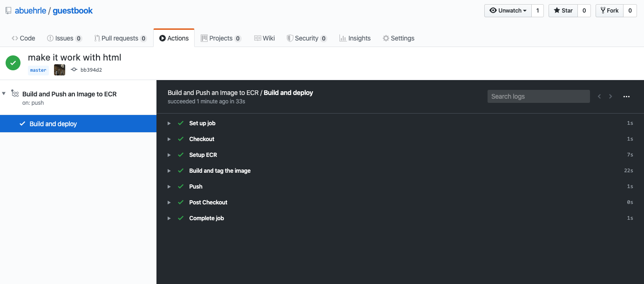Image resolution: width=644 pixels, height=284 pixels.
Task: Expand the Checkout step
Action: (169, 139)
